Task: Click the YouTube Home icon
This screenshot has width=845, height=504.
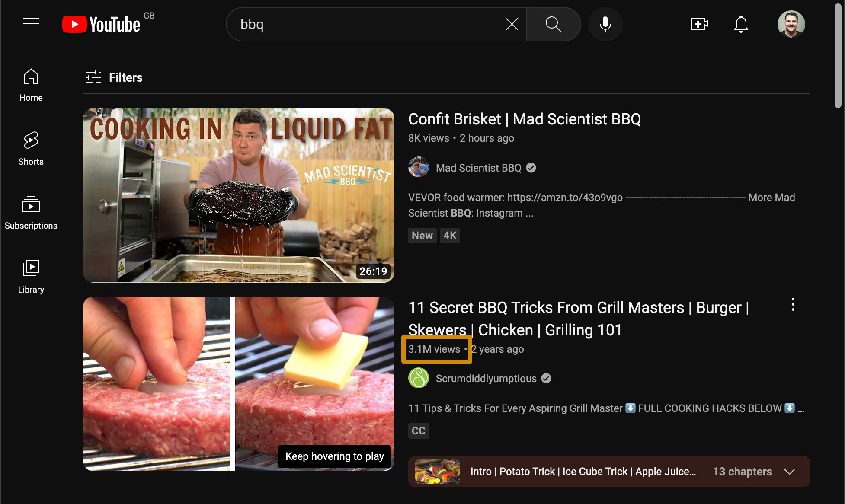Action: click(x=31, y=77)
